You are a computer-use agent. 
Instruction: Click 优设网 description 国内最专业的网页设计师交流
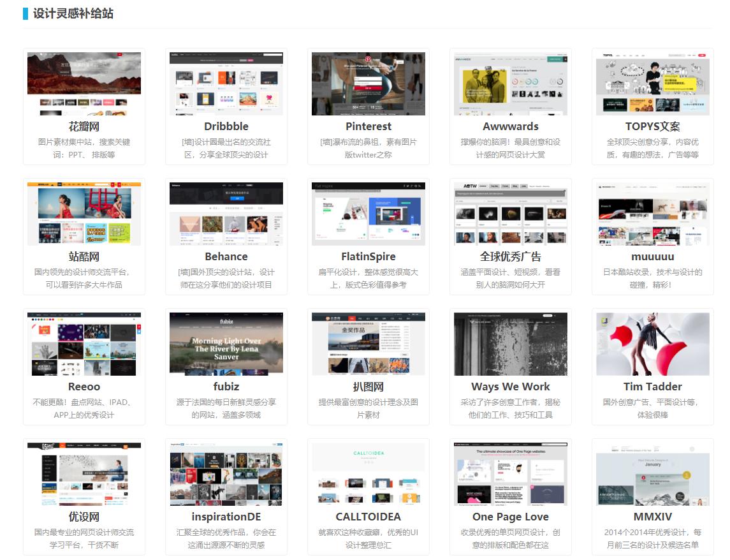click(84, 538)
